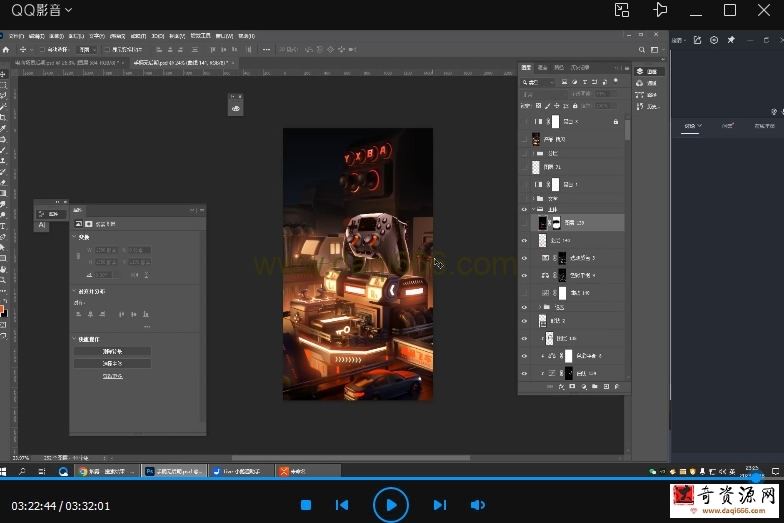Open the Window menu in Photoshop

coord(224,36)
